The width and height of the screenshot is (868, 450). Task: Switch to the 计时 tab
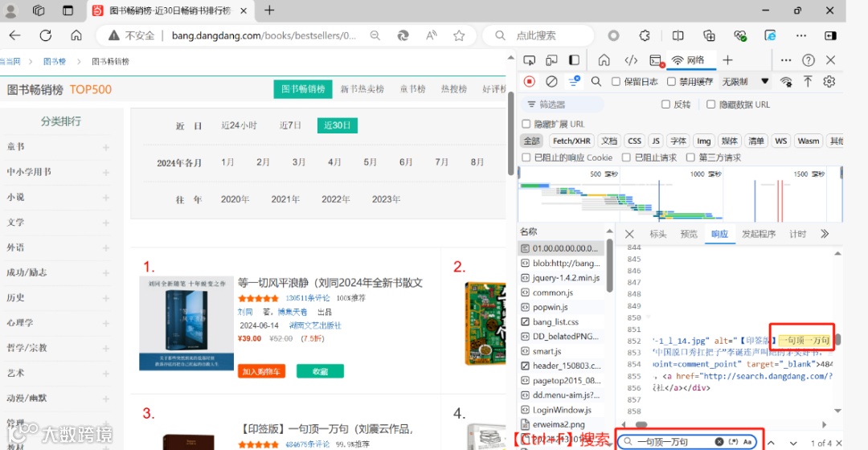[x=798, y=234]
